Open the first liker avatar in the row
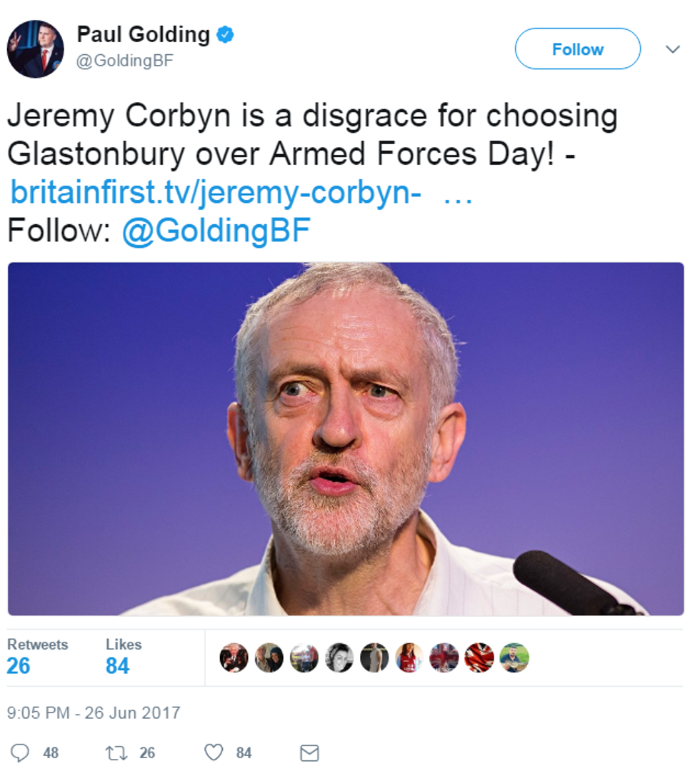Screen dimensions: 700x771 [234, 657]
